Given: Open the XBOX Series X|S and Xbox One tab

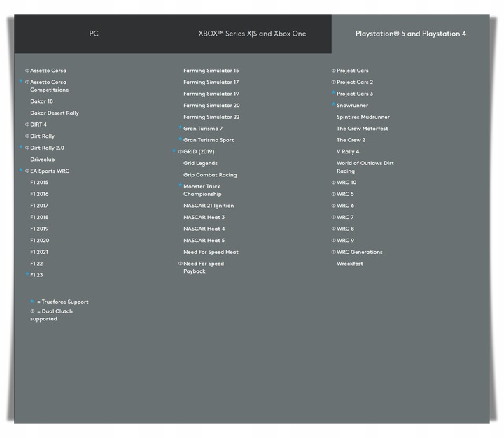Looking at the screenshot, I should 252,34.
